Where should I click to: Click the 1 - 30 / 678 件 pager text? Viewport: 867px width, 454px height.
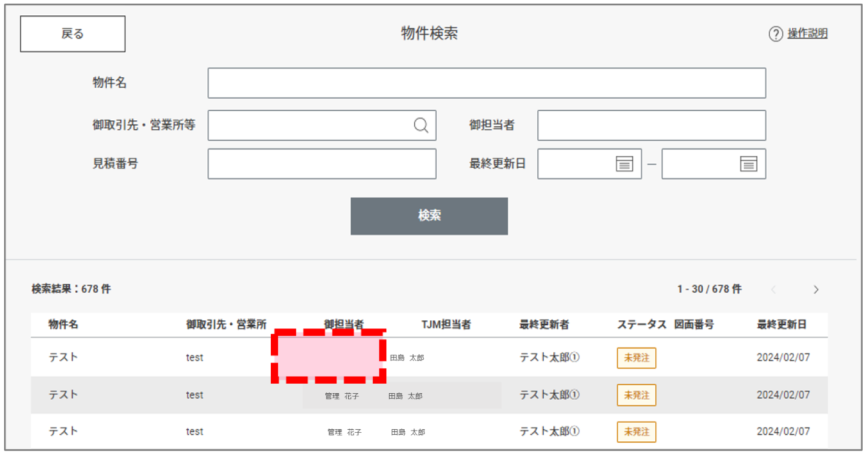click(x=709, y=289)
